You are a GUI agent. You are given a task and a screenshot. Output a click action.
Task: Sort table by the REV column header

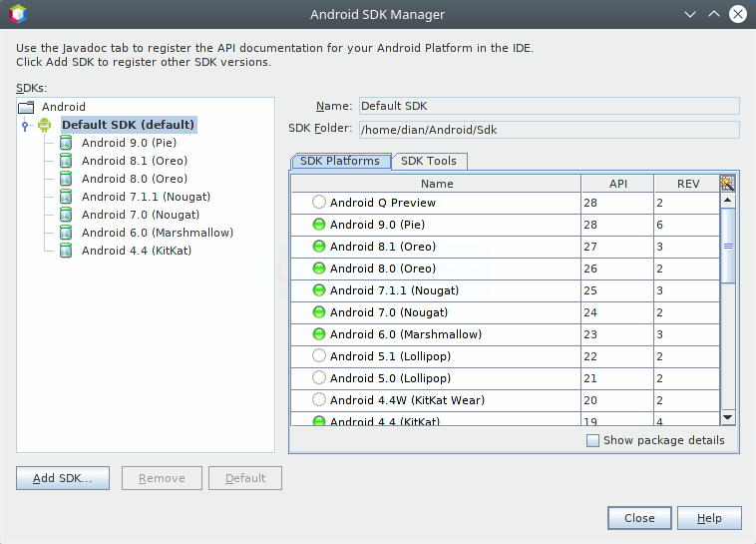[687, 184]
